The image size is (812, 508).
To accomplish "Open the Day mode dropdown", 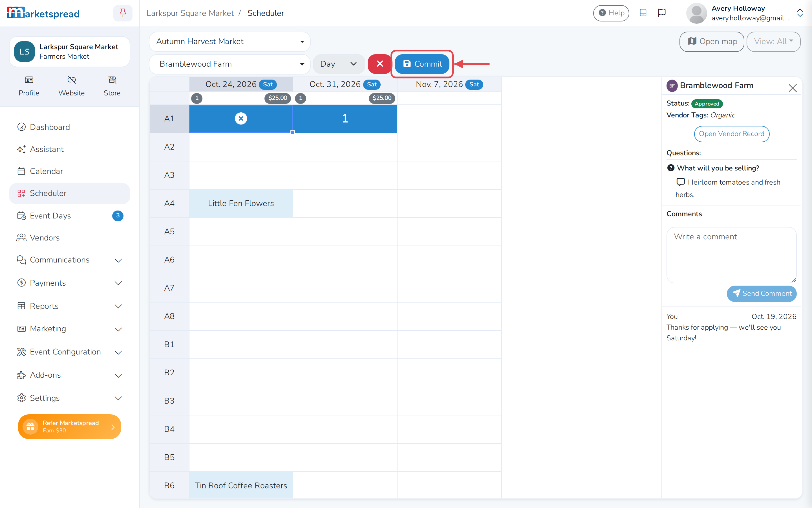I will pos(339,64).
